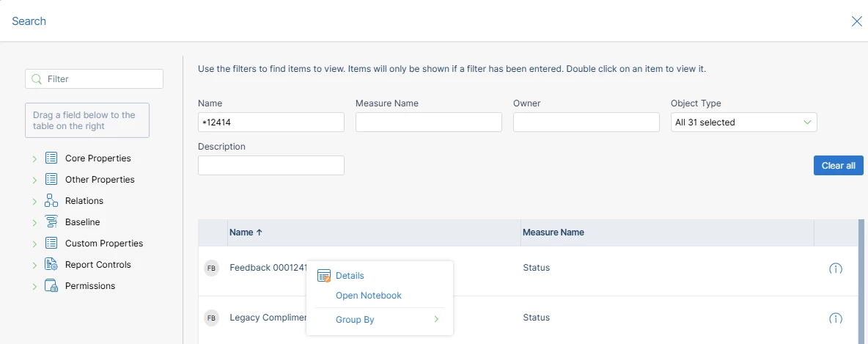Click the Core Properties list icon
Viewport: 868px width, 344px height.
[x=51, y=158]
